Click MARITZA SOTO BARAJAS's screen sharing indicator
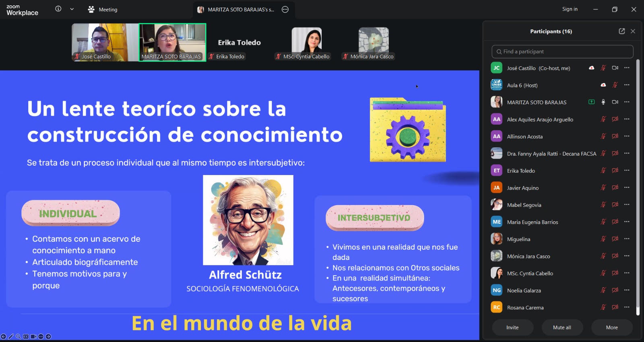The image size is (644, 342). click(x=591, y=102)
